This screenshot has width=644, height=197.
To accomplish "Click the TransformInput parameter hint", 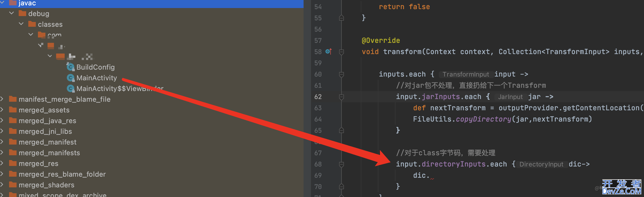I will 466,74.
